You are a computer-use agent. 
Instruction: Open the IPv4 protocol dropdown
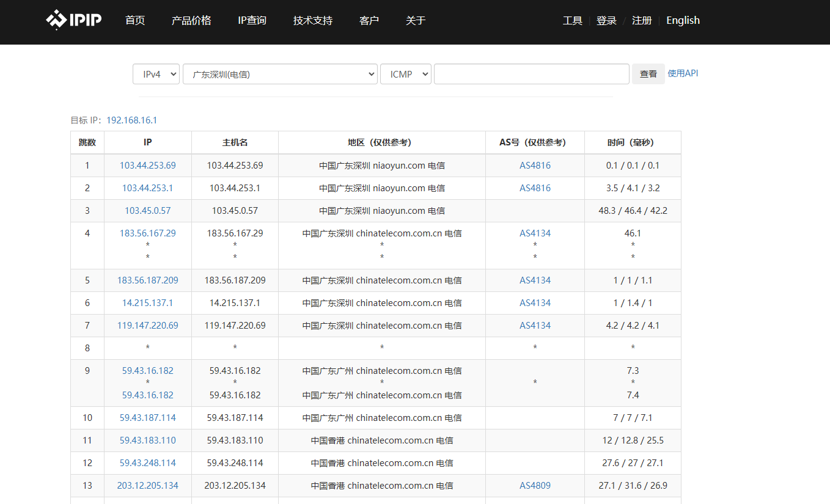coord(156,74)
